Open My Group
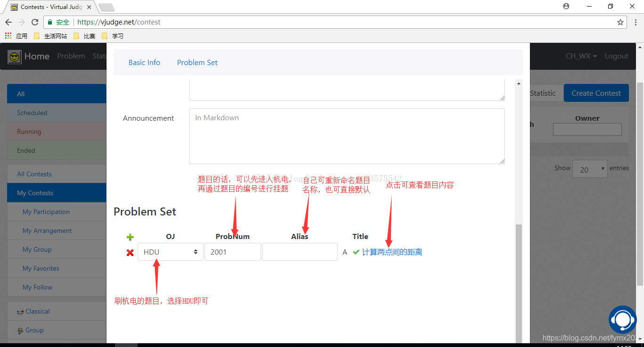Image resolution: width=644 pixels, height=347 pixels. click(57, 249)
